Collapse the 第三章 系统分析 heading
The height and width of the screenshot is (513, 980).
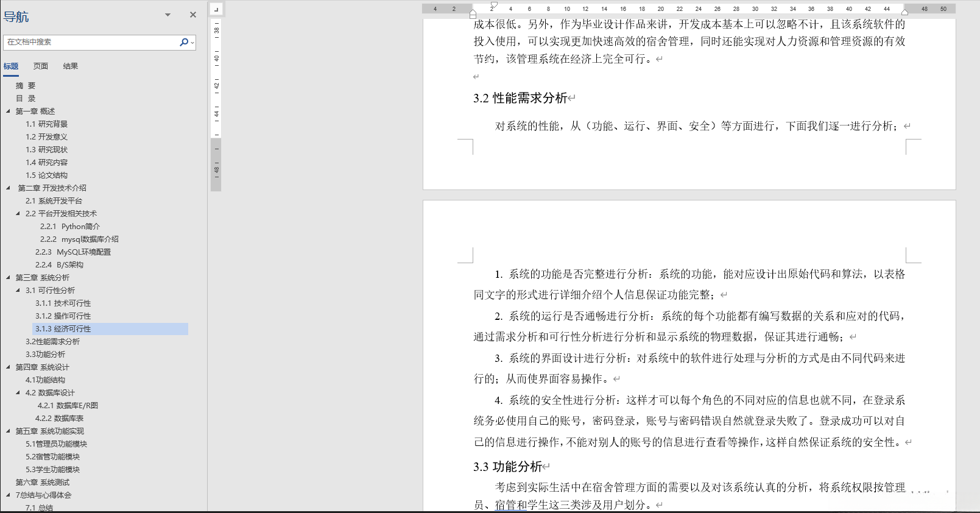pos(8,277)
